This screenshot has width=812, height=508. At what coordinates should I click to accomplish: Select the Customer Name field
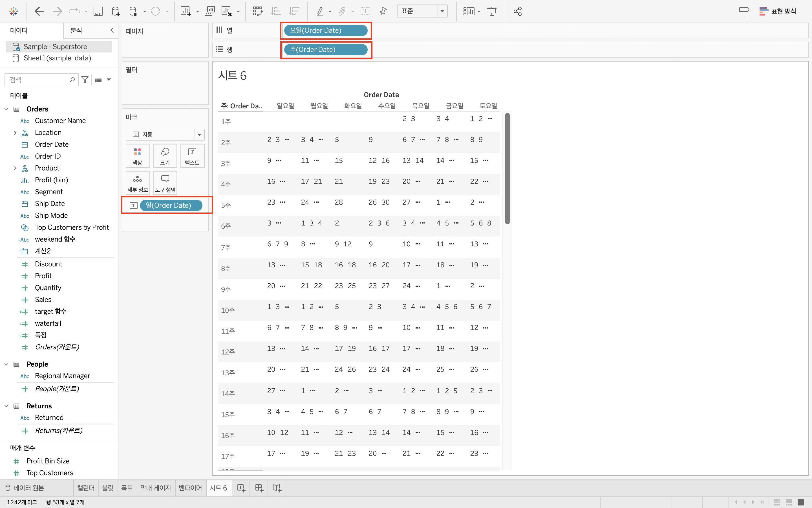[60, 121]
